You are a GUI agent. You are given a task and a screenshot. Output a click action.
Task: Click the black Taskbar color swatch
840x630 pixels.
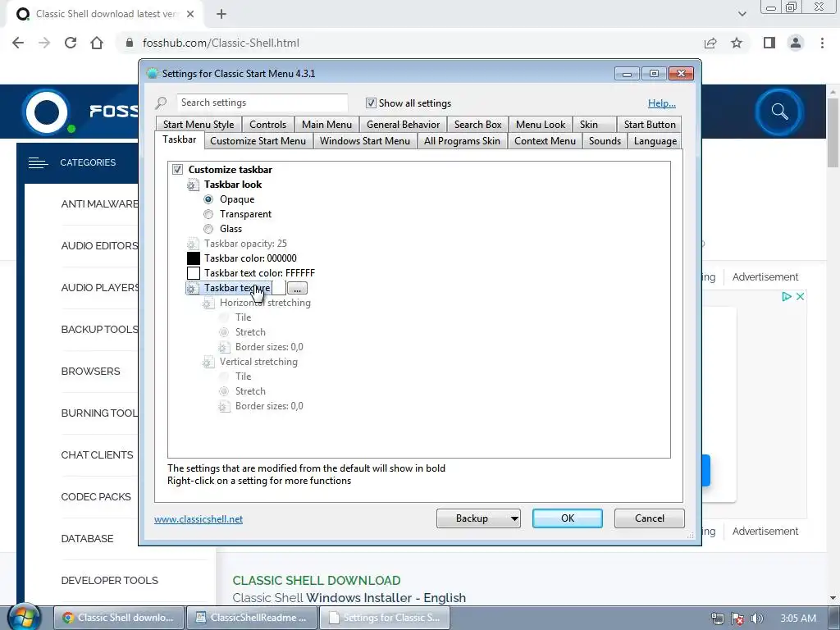pos(194,258)
